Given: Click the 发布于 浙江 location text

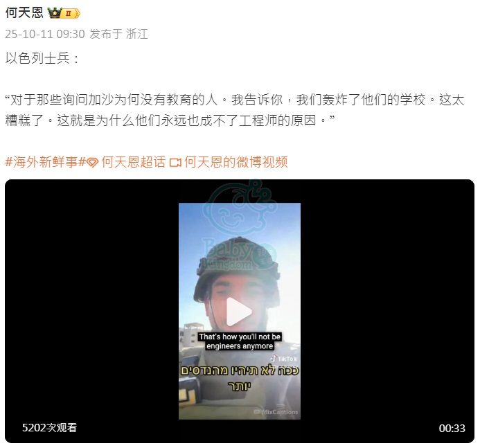Looking at the screenshot, I should pos(118,34).
